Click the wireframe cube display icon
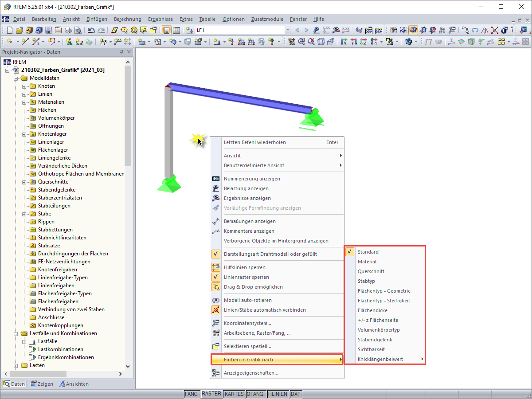The height and width of the screenshot is (399, 532). tap(321, 41)
